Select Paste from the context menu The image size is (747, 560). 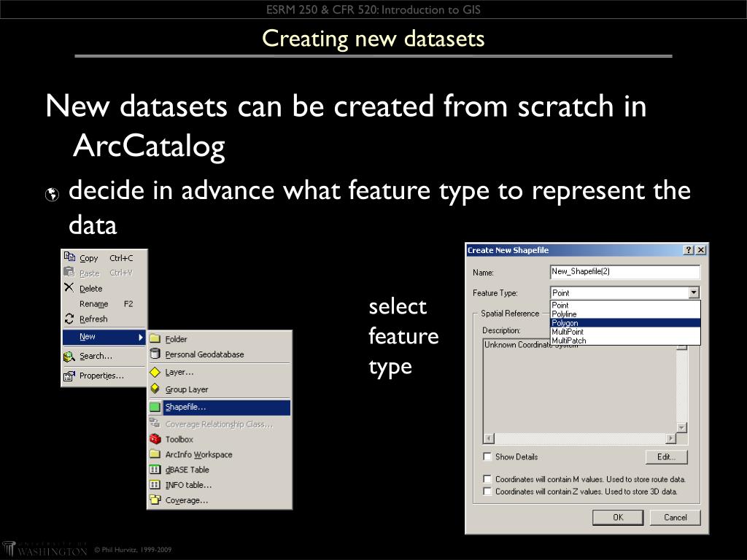tap(104, 273)
